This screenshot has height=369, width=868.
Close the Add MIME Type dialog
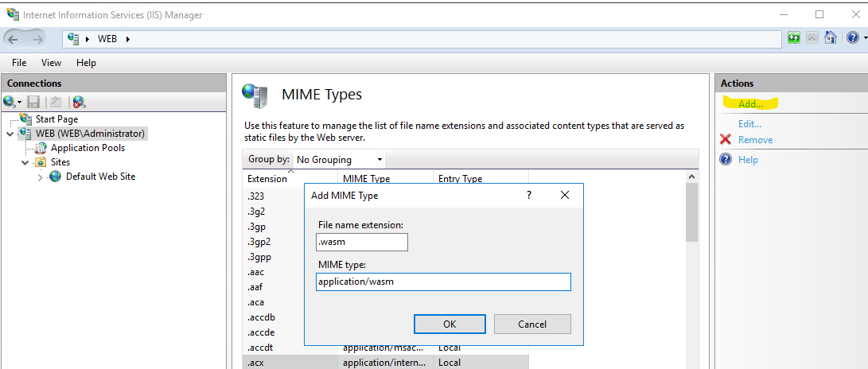point(565,195)
